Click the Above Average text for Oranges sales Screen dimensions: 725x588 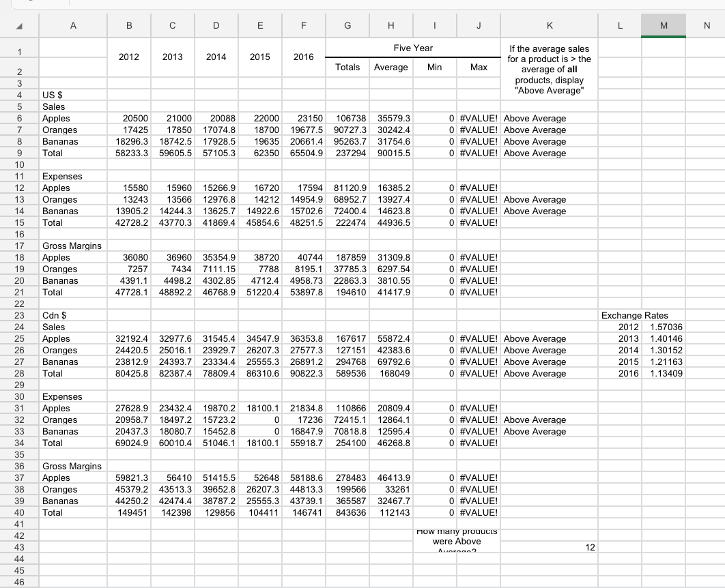click(549, 130)
